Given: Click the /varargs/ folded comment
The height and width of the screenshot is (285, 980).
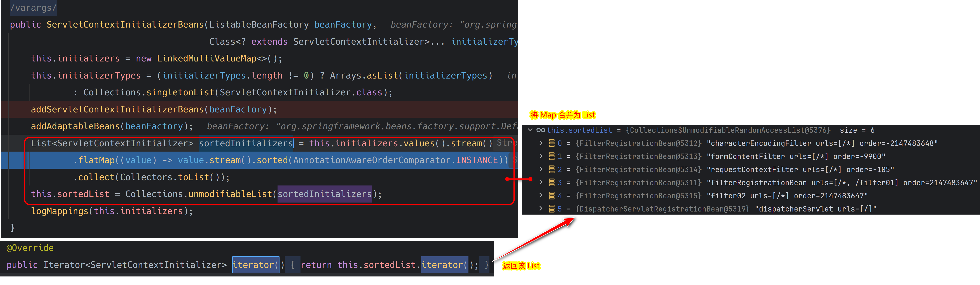Looking at the screenshot, I should tap(33, 8).
